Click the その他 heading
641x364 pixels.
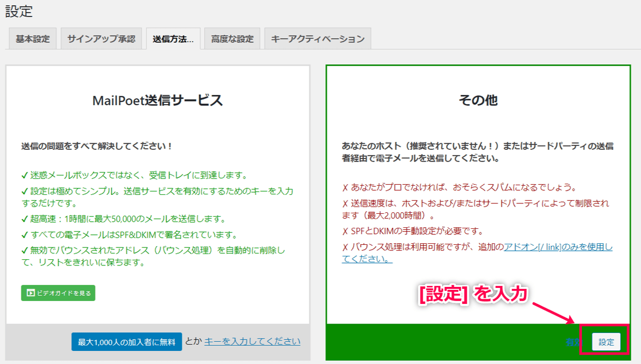click(x=478, y=100)
